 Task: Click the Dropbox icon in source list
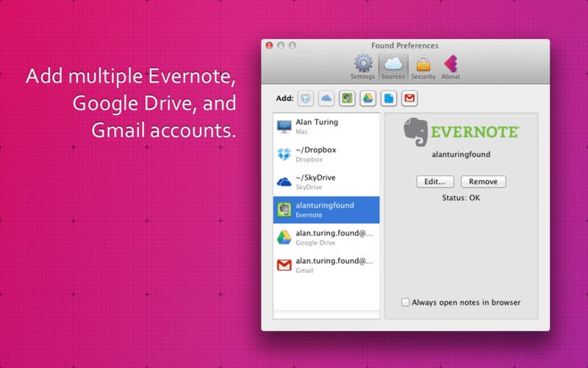point(284,155)
